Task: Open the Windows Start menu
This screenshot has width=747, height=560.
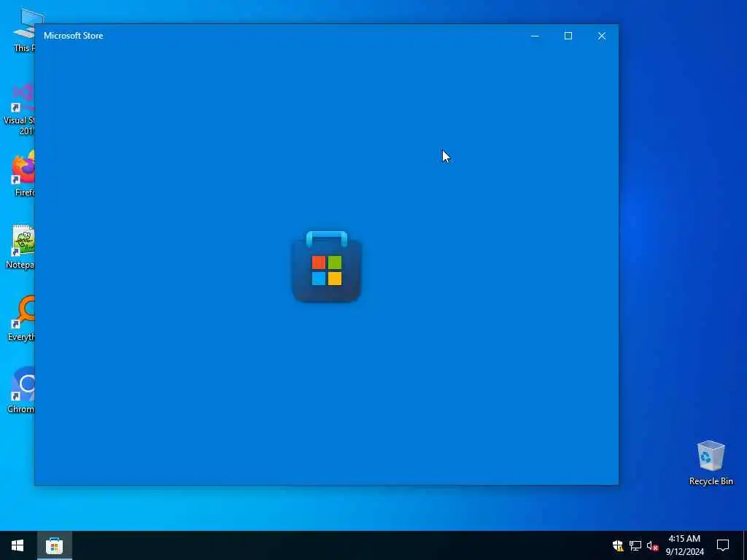Action: click(x=18, y=545)
